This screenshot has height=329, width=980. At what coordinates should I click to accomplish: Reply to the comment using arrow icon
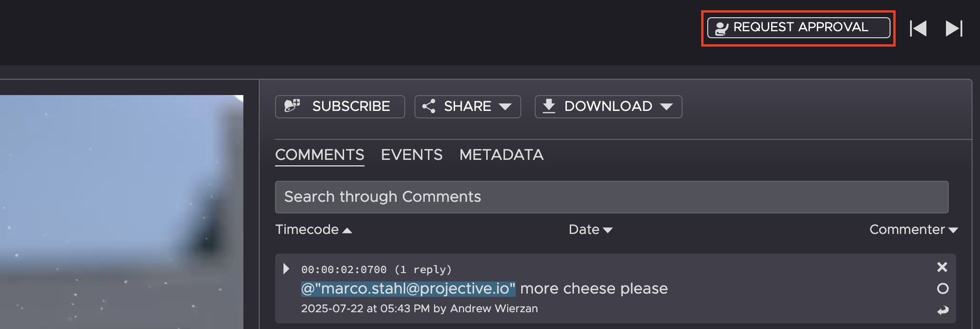(943, 310)
